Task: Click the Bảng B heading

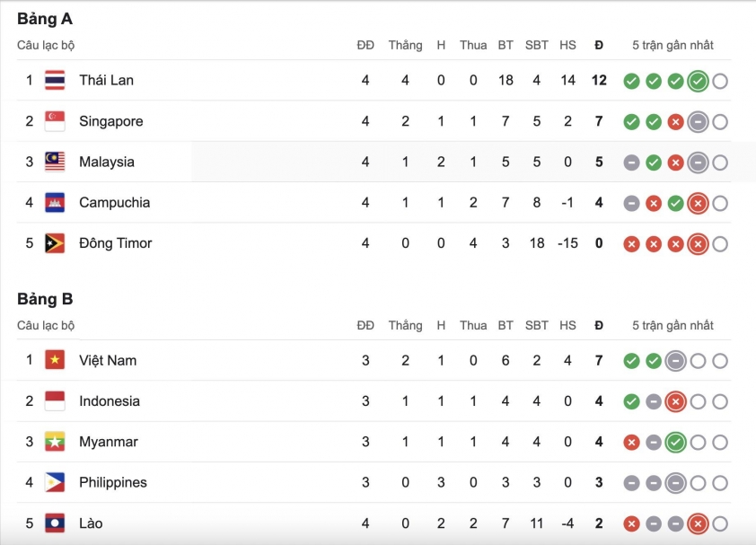Action: pyautogui.click(x=45, y=299)
